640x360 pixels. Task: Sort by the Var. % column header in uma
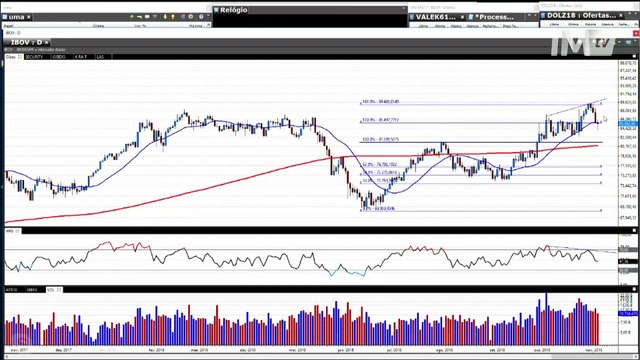click(140, 26)
